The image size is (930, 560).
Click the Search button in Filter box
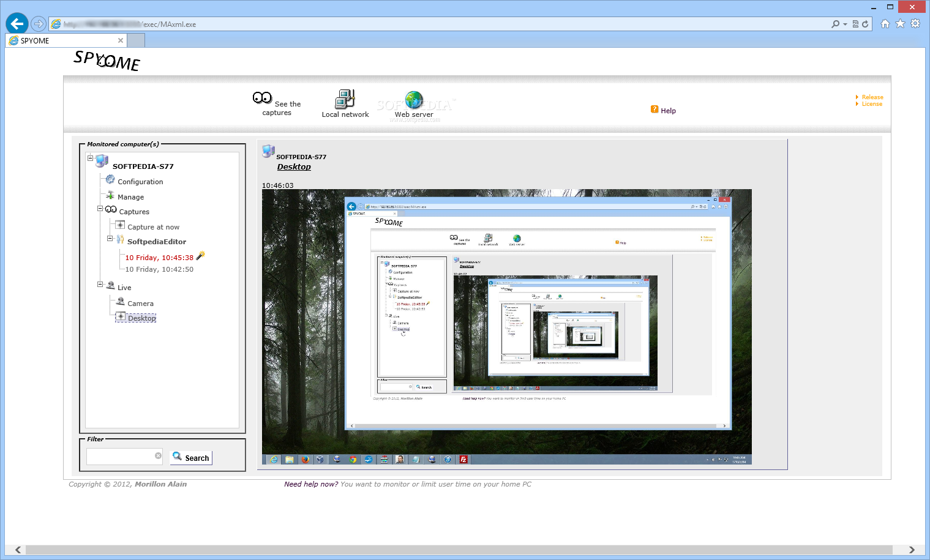pos(191,457)
